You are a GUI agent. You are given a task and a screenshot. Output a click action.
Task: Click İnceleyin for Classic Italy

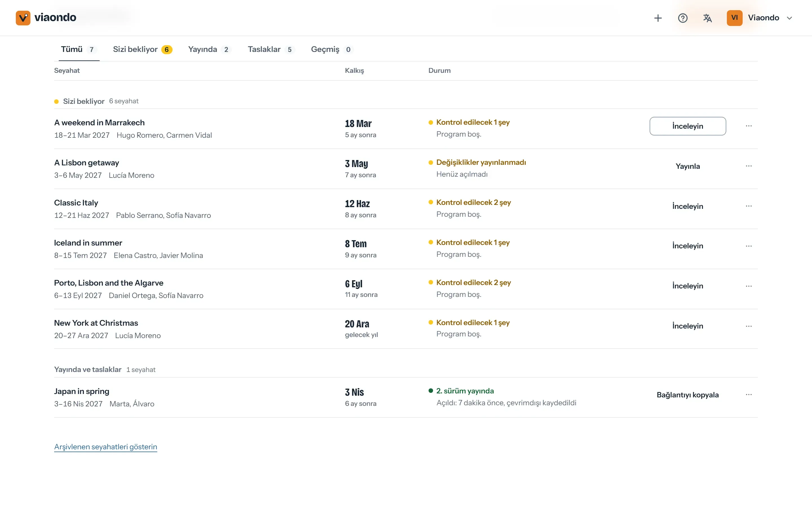point(687,206)
